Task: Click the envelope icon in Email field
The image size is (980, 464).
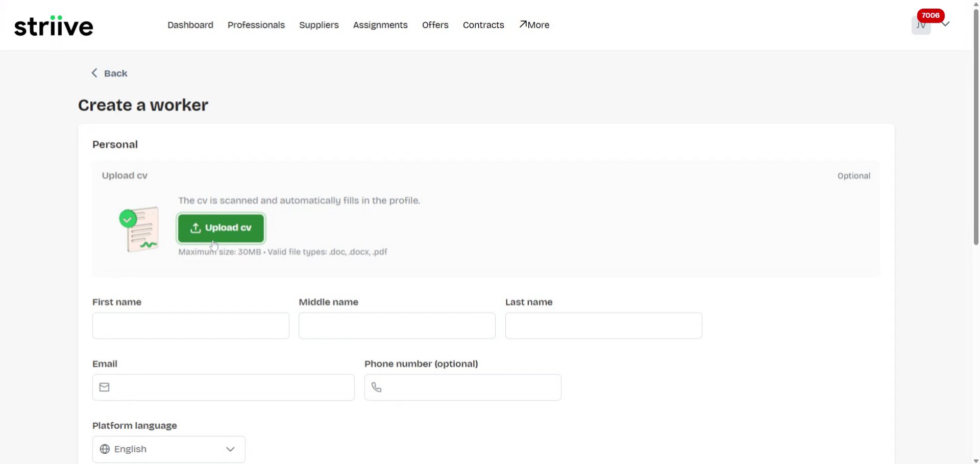Action: [x=105, y=388]
